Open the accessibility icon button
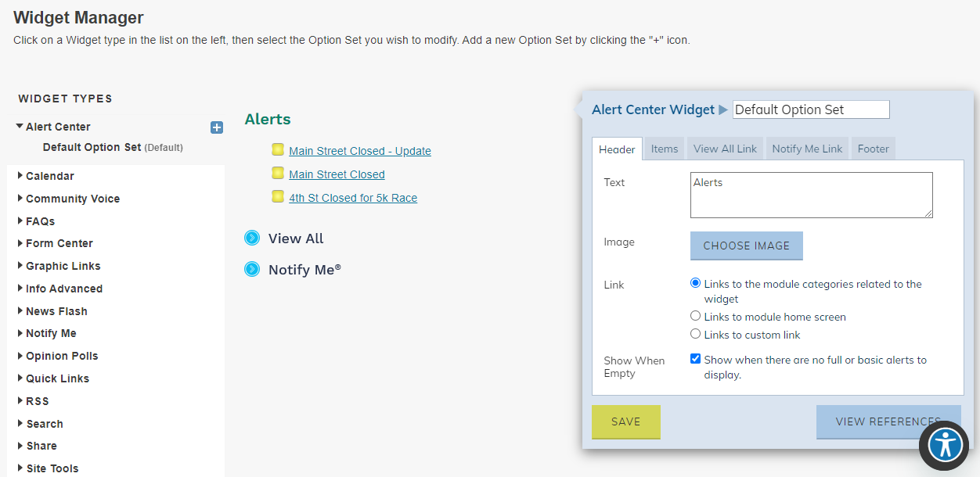The height and width of the screenshot is (477, 980). pyautogui.click(x=946, y=445)
